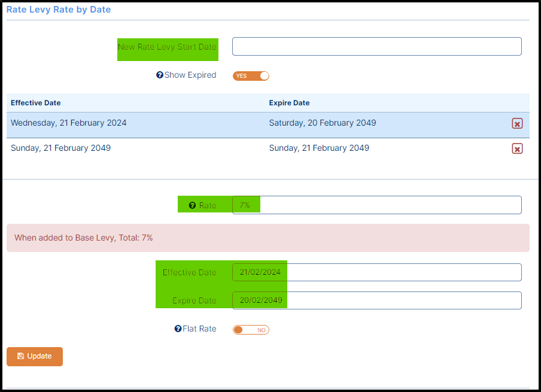Delete the Sunday, 21 February 2049 row

click(517, 148)
